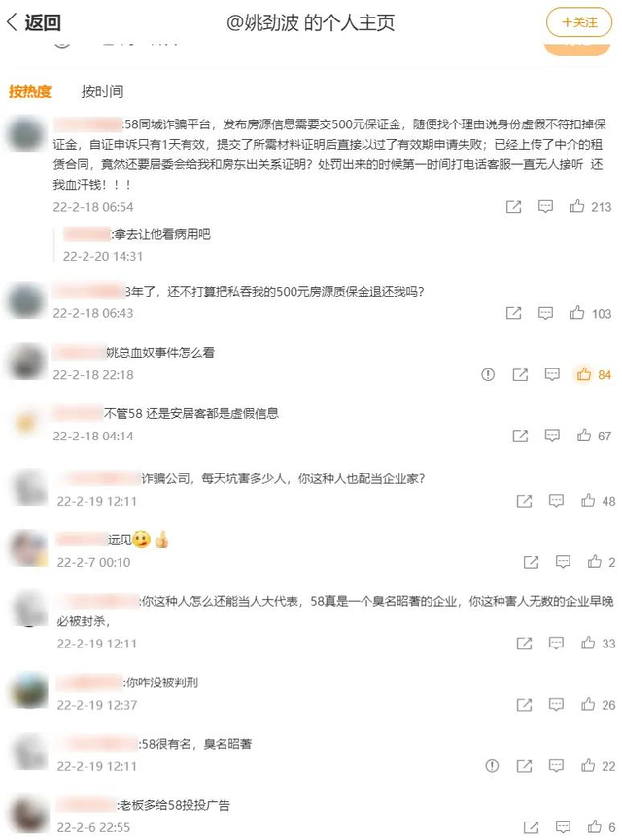Share the 58同城诈骗平台 comment
This screenshot has width=622, height=840.
[513, 207]
